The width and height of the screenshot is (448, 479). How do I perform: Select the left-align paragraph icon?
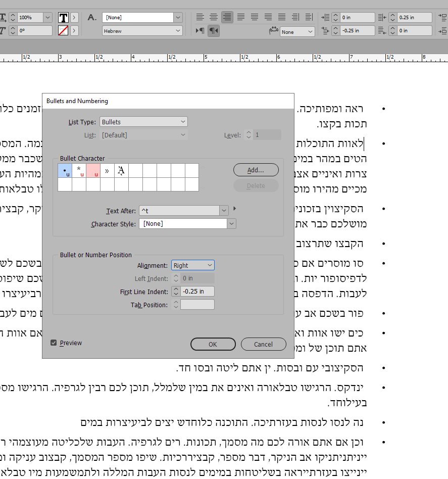pyautogui.click(x=200, y=17)
